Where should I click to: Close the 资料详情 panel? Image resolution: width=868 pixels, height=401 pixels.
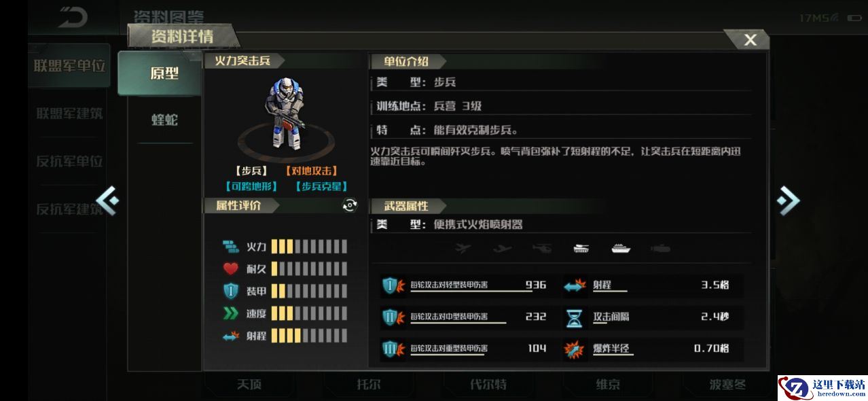(x=750, y=39)
